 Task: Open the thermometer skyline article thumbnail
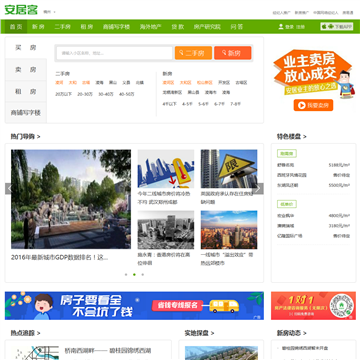166,169
